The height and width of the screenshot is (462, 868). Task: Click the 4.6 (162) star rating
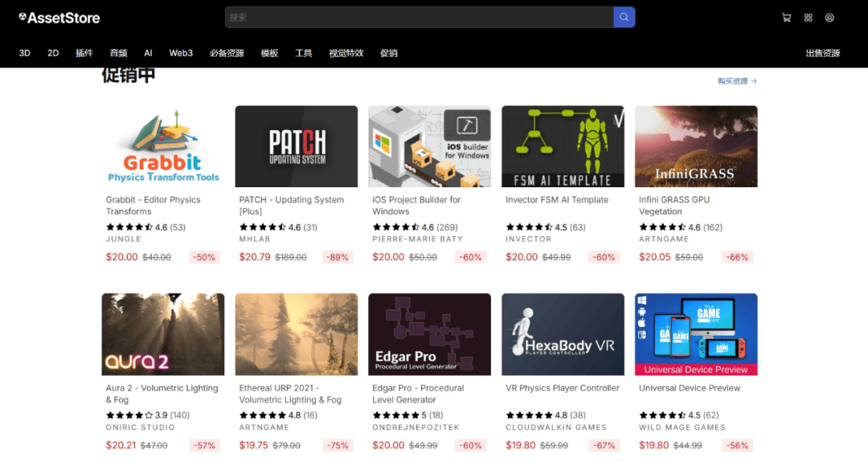[x=681, y=227]
